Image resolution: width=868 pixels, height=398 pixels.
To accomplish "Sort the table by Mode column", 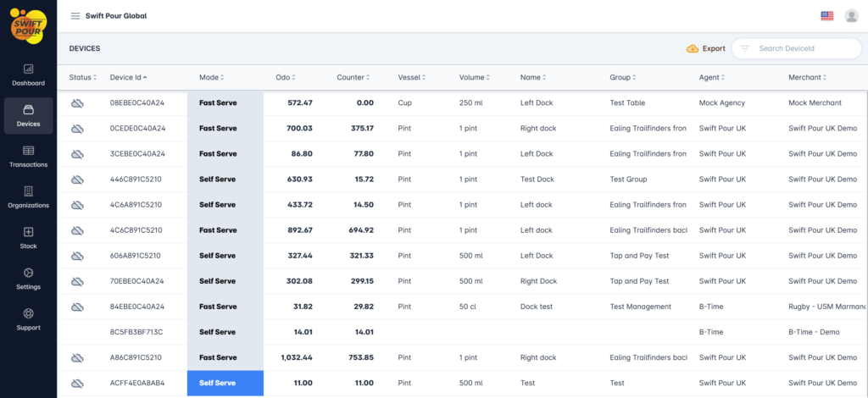I will pos(210,78).
